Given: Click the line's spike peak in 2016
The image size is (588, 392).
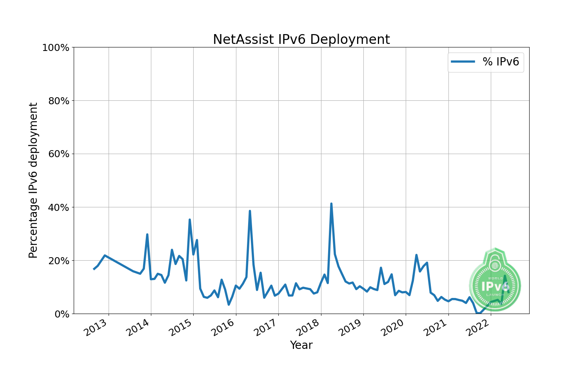Looking at the screenshot, I should coord(250,211).
